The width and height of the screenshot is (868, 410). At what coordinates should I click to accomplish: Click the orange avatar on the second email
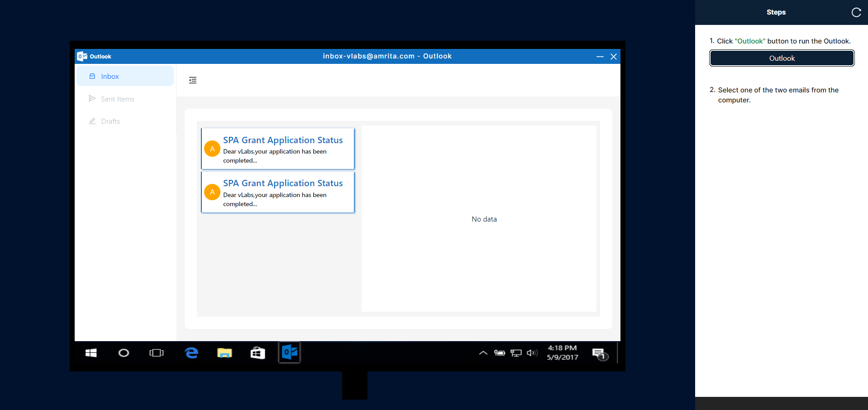[212, 192]
